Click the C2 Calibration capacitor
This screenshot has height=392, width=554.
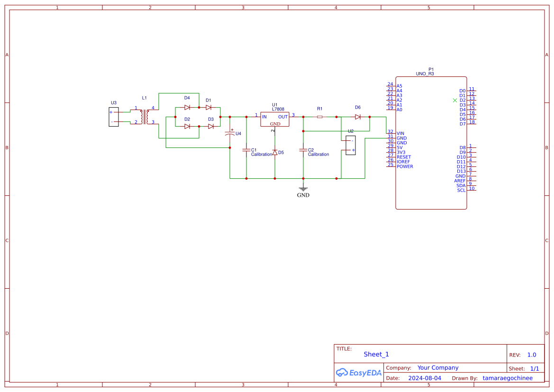click(x=303, y=151)
